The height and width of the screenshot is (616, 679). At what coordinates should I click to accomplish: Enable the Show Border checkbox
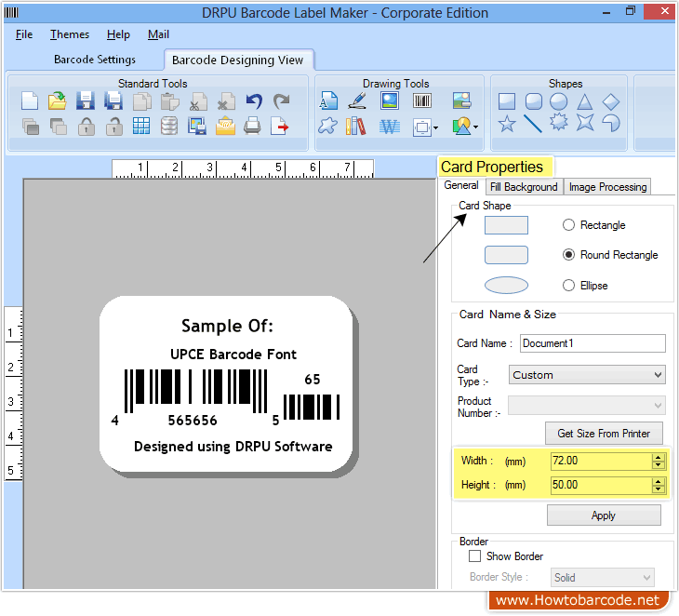pyautogui.click(x=474, y=556)
